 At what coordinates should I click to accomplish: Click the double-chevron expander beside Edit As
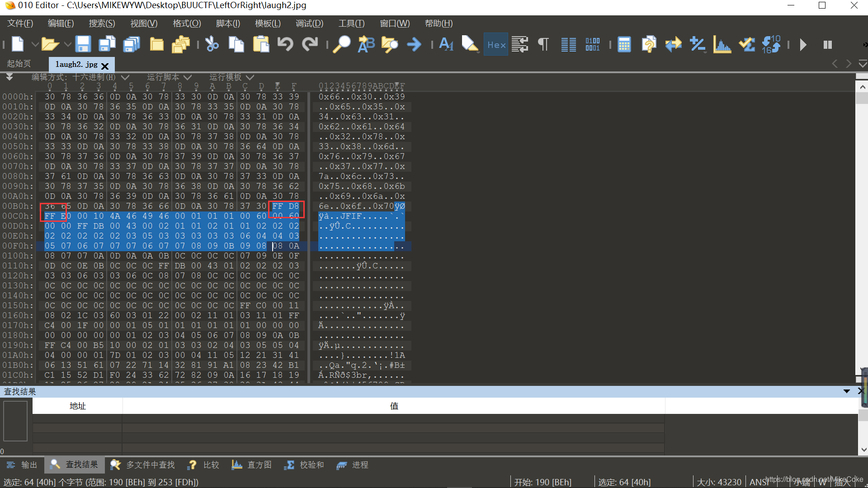pyautogui.click(x=9, y=77)
